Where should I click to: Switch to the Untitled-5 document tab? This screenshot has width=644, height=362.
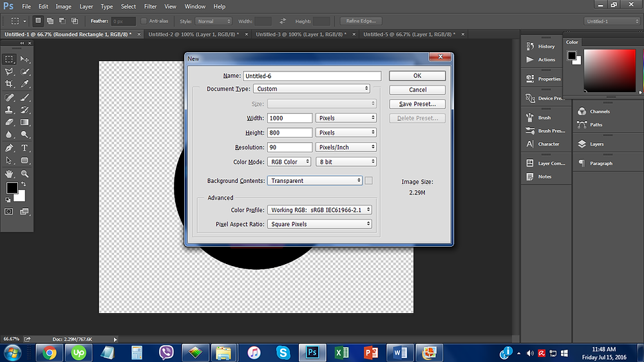pos(409,35)
